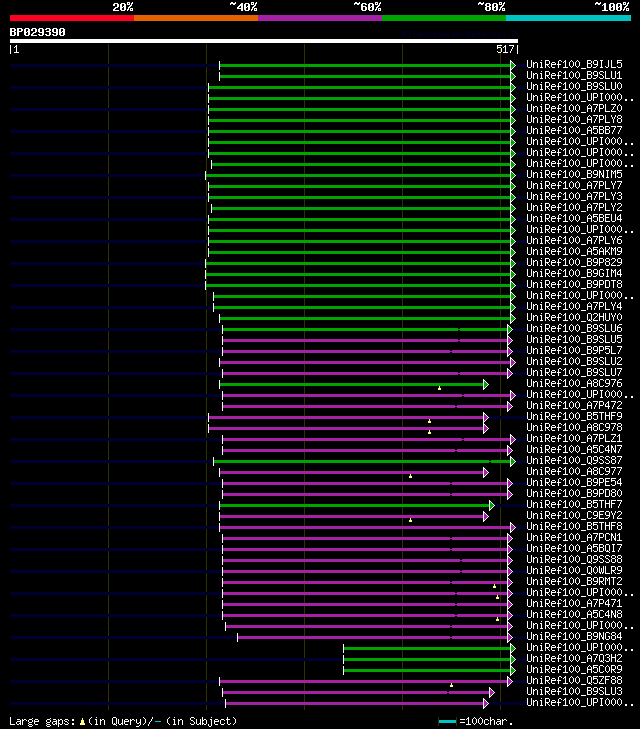
Task: Select the UniRef100_A5C4N7 label
Action: click(574, 450)
